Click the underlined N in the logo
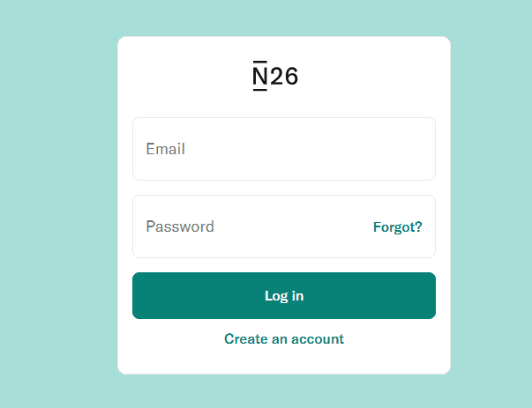Screen dimensions: 532x408 coord(259,77)
